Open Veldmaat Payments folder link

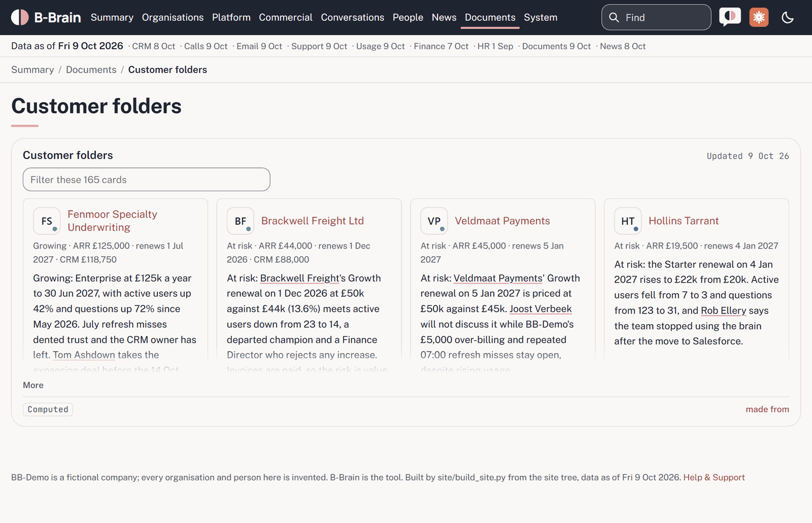point(502,221)
